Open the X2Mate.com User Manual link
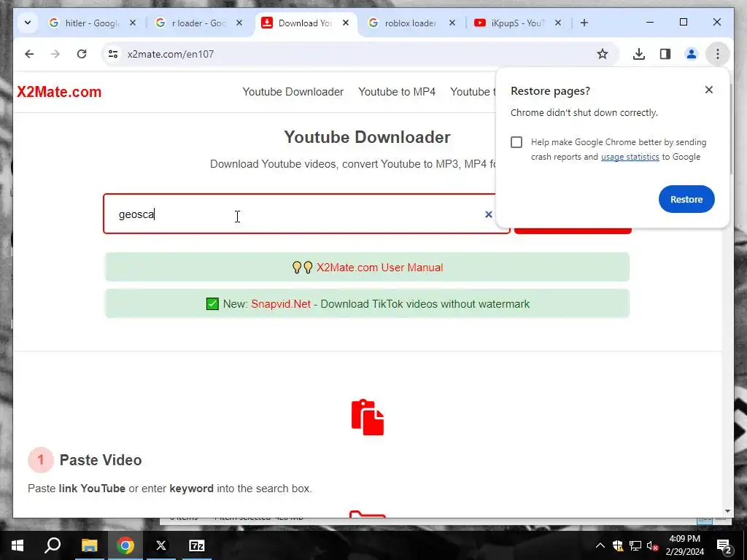Screen dimensions: 747x560 point(379,268)
